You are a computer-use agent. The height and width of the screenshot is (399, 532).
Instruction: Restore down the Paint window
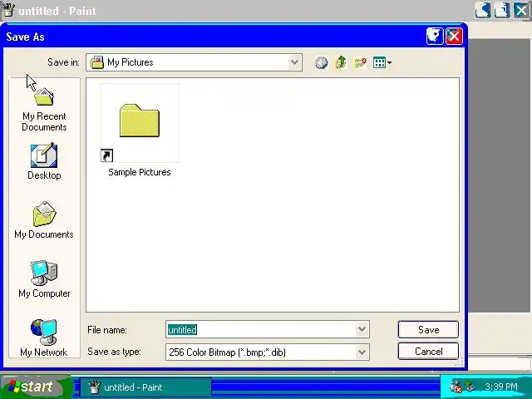click(x=502, y=10)
